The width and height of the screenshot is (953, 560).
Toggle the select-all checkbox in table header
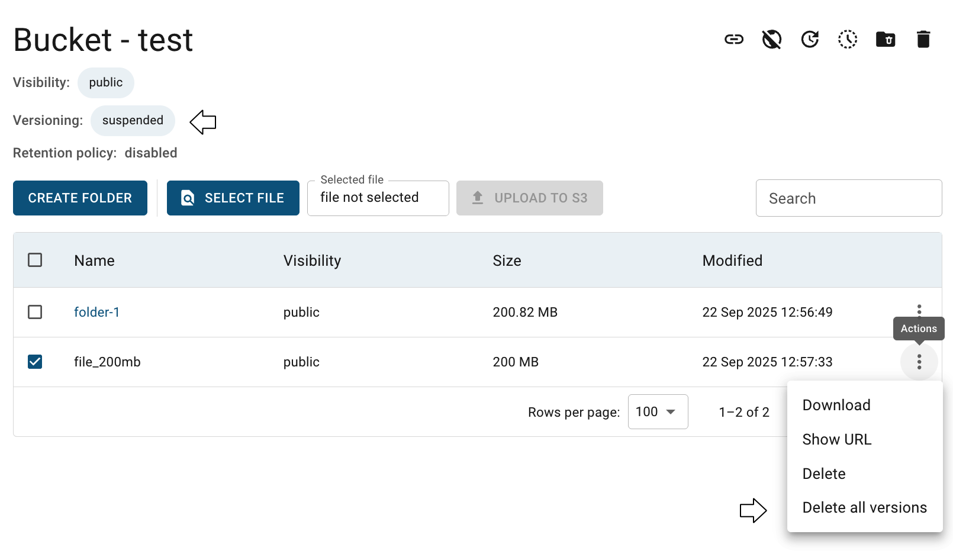(35, 260)
